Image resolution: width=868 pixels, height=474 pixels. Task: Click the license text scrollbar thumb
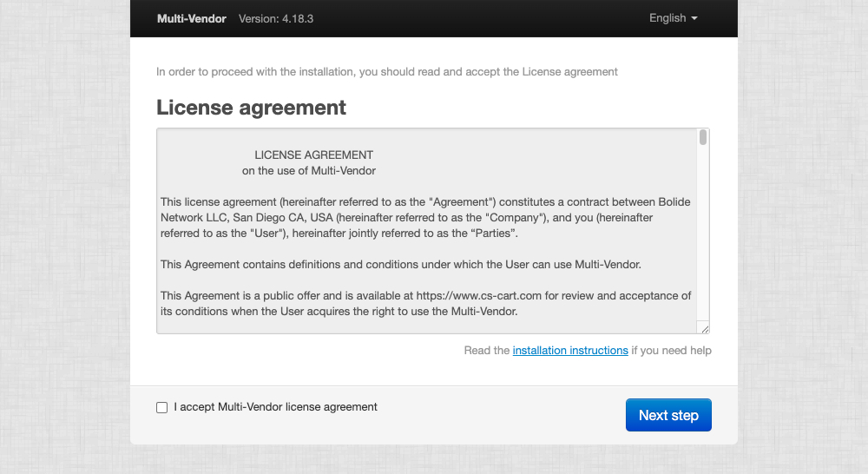pyautogui.click(x=702, y=137)
